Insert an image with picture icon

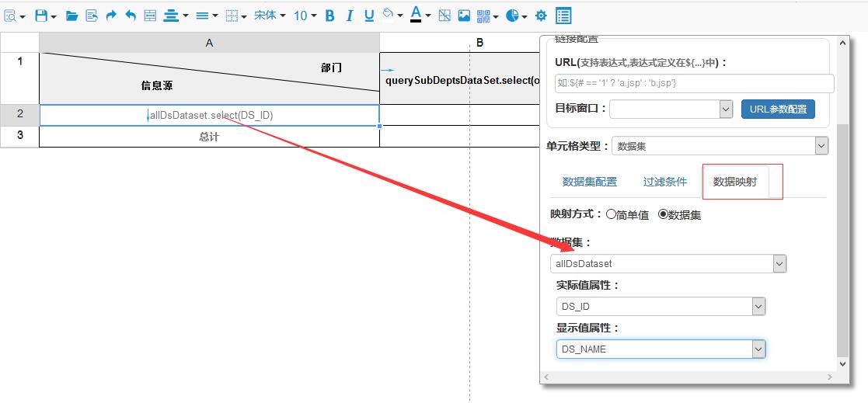tap(464, 16)
